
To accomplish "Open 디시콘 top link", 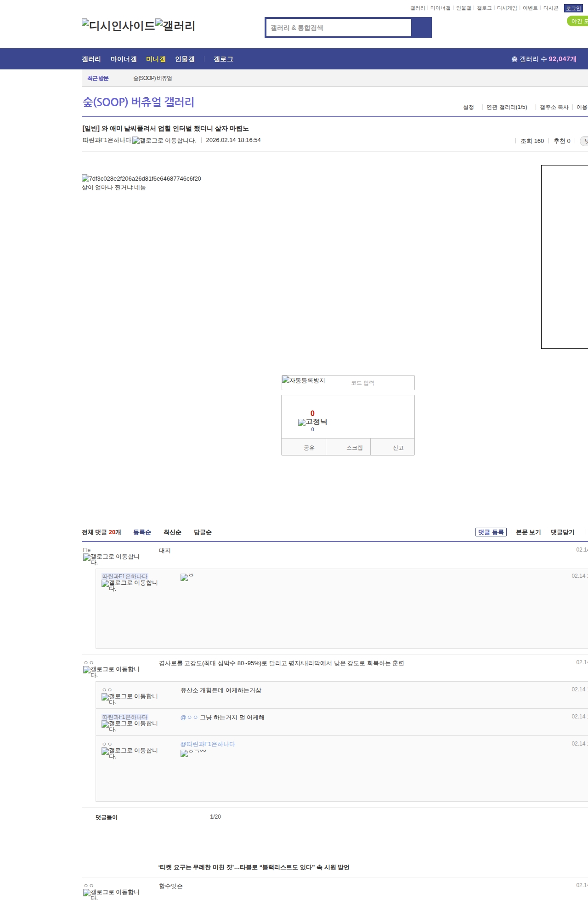I will pos(551,8).
